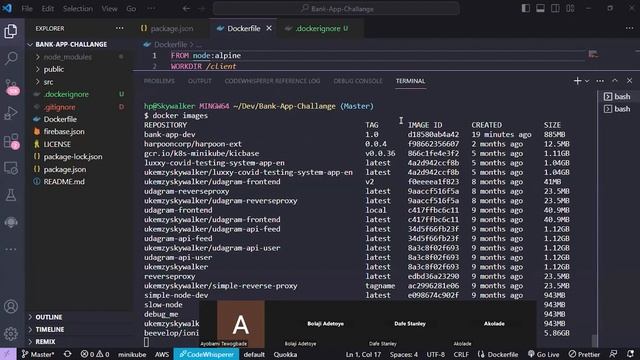Viewport: 640px width, 360px height.
Task: Open README.md in the file tree
Action: [x=64, y=181]
